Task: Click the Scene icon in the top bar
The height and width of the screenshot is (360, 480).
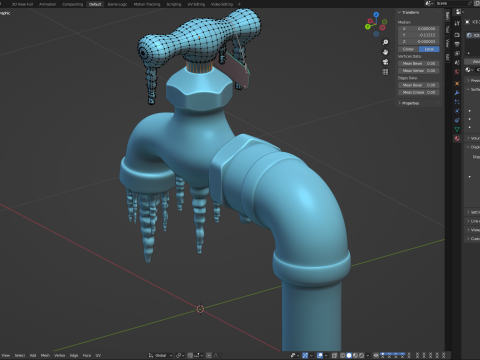Action: [428, 3]
